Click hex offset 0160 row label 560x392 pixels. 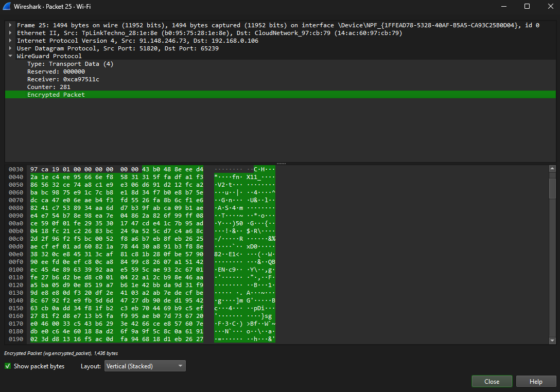16,316
